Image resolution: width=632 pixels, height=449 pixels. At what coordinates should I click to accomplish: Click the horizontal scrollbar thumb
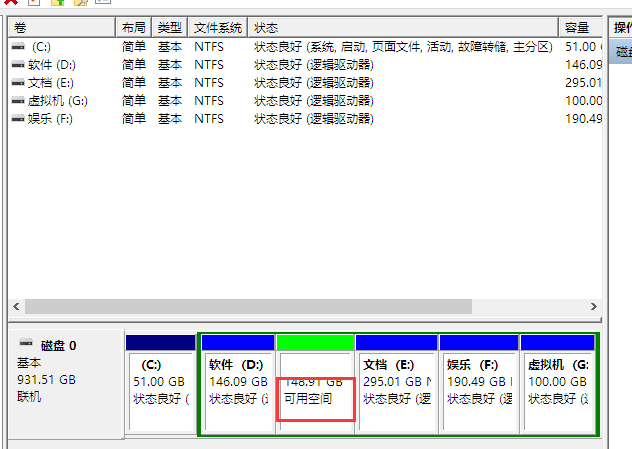[248, 306]
